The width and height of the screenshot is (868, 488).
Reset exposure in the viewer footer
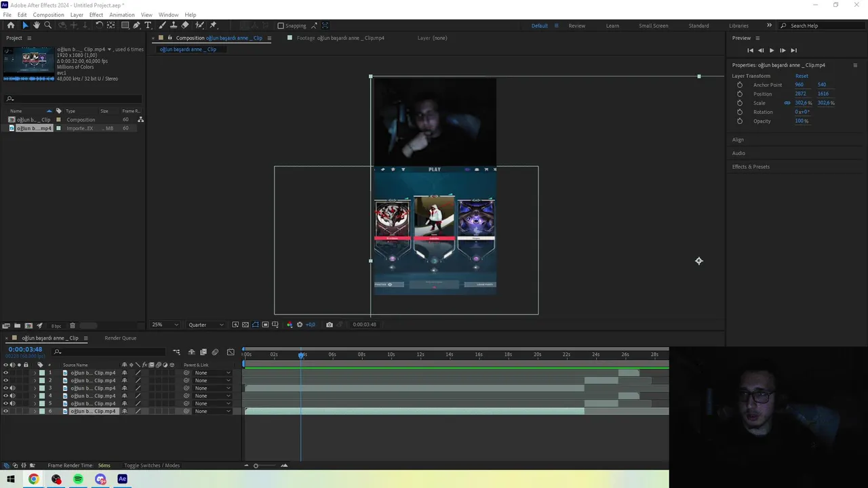click(300, 325)
